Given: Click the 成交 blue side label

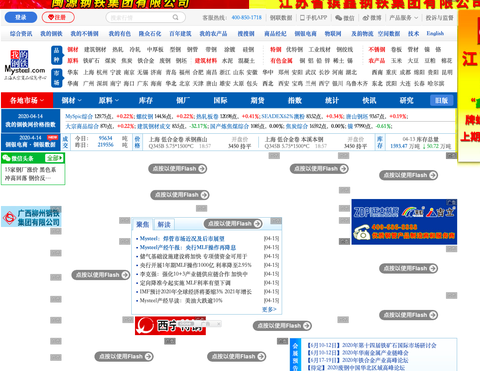Looking at the screenshot, I should click(x=65, y=142).
